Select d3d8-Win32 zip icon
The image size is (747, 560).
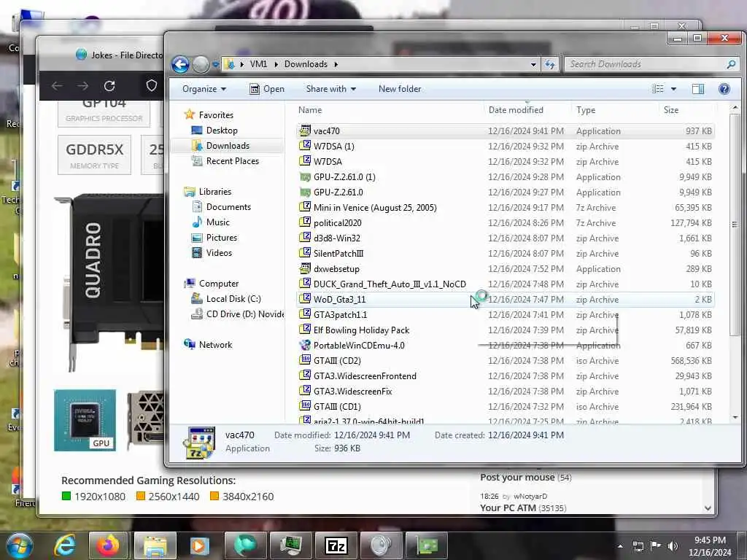tap(305, 238)
